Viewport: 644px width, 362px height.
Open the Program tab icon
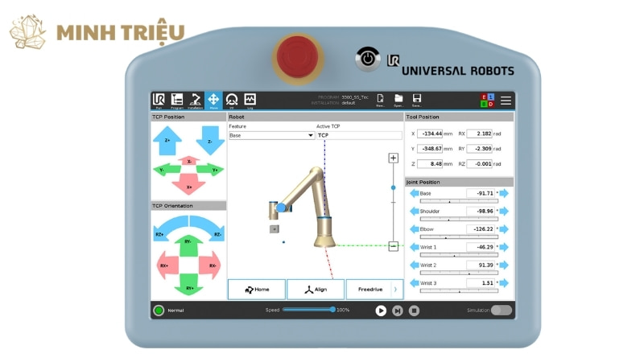click(177, 100)
